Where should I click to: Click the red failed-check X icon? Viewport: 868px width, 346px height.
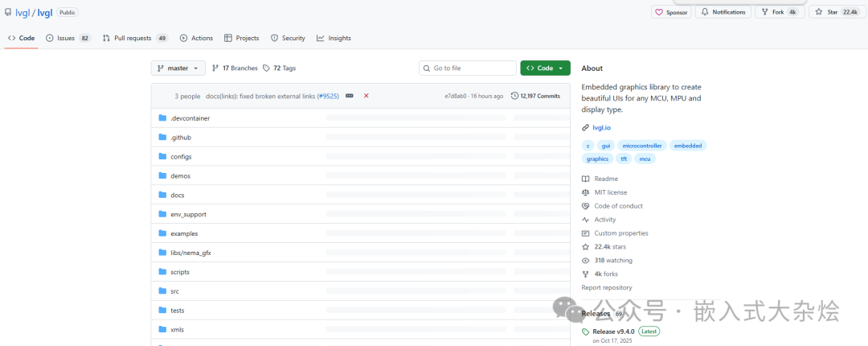tap(366, 96)
